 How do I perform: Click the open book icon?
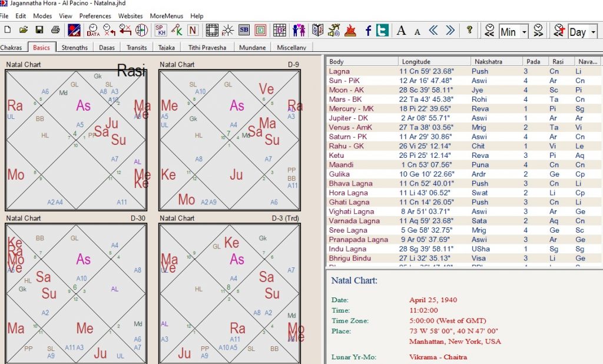tap(317, 30)
